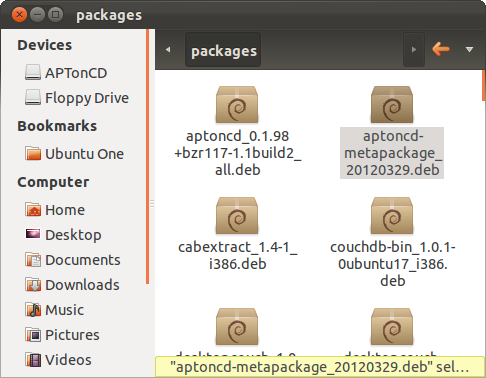
Task: Click the Documents label in sidebar
Action: coord(83,260)
